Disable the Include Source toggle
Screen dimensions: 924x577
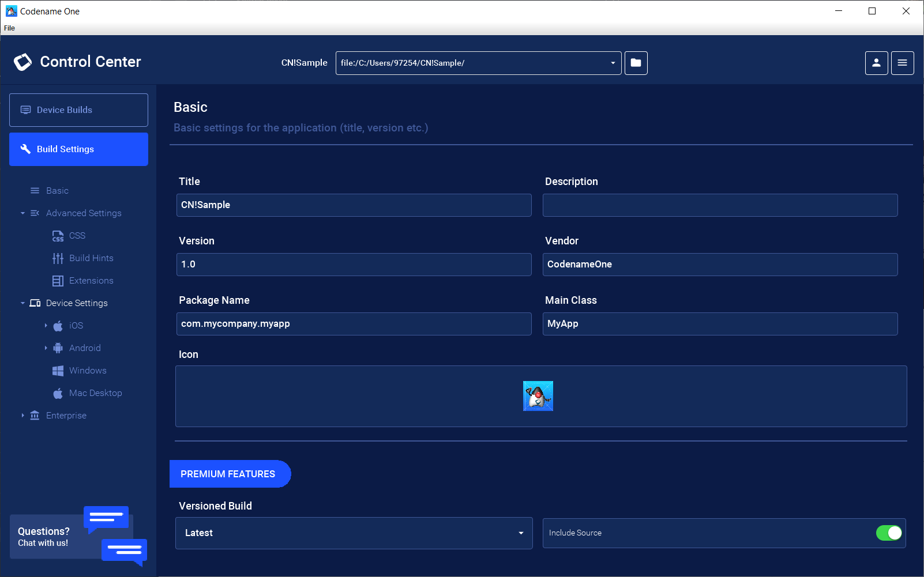click(x=889, y=533)
